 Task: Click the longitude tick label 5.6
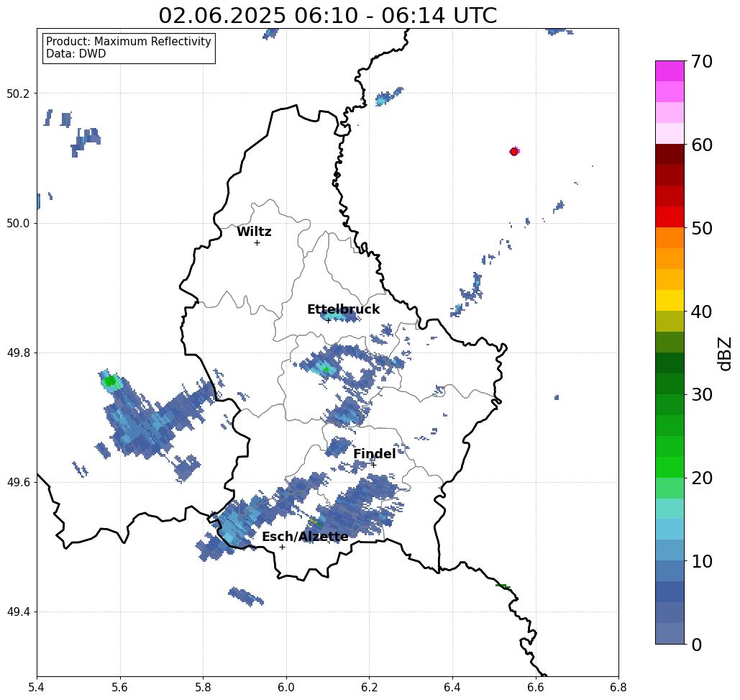120,687
